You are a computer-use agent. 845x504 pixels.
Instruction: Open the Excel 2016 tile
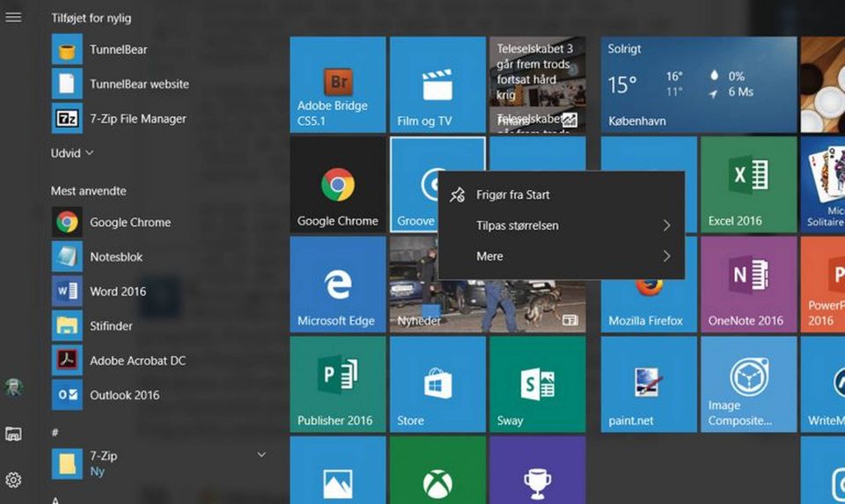pos(748,185)
